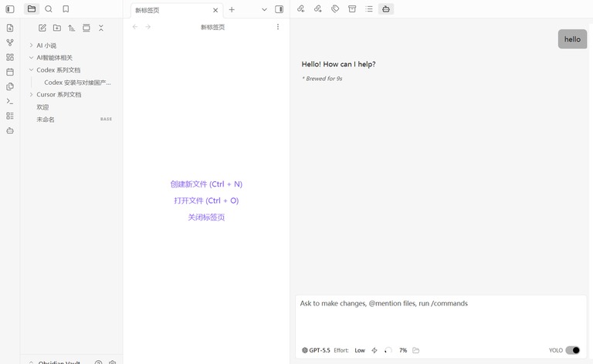This screenshot has width=593, height=364.
Task: Click 创建新文件 (Ctrl + N) link
Action: tap(206, 184)
